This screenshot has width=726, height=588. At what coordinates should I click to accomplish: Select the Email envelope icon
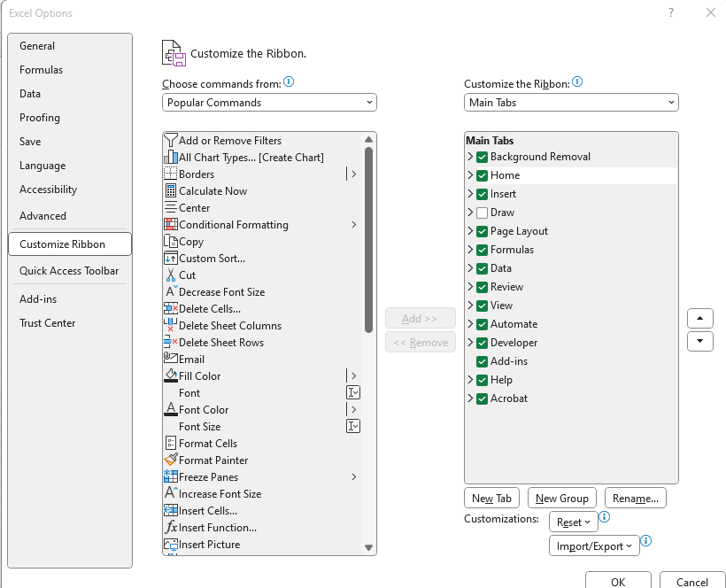171,358
